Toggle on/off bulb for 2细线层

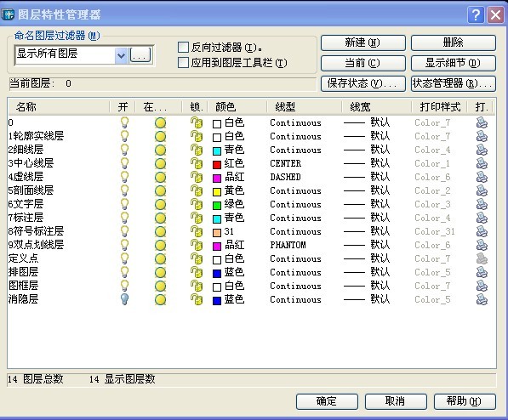[x=124, y=150]
